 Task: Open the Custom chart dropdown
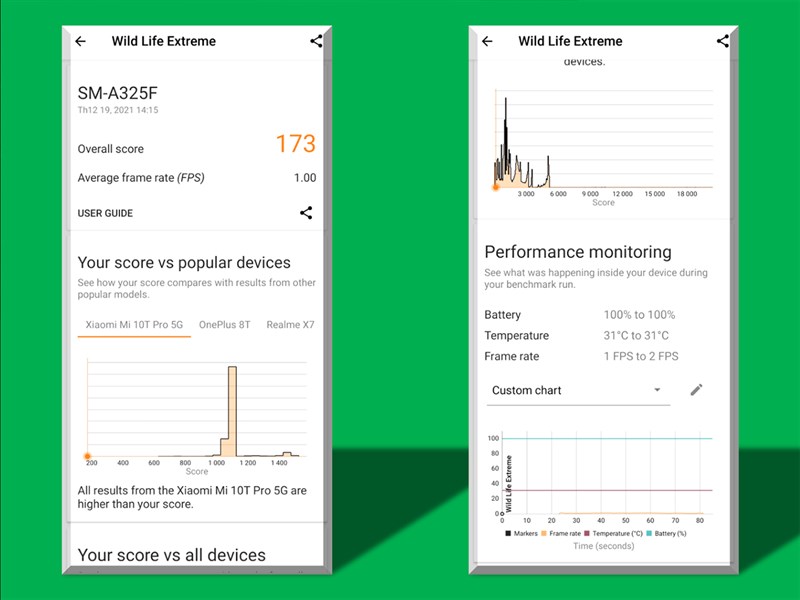pyautogui.click(x=578, y=391)
